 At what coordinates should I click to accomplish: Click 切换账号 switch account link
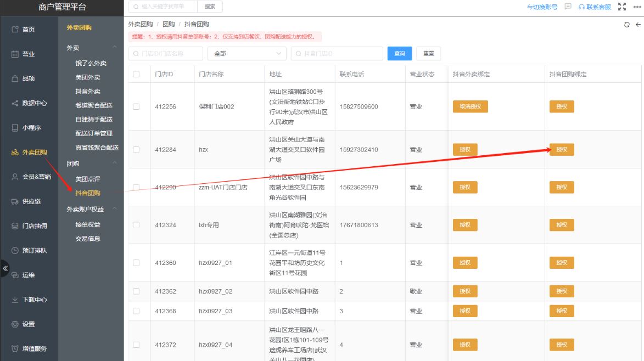tap(542, 7)
